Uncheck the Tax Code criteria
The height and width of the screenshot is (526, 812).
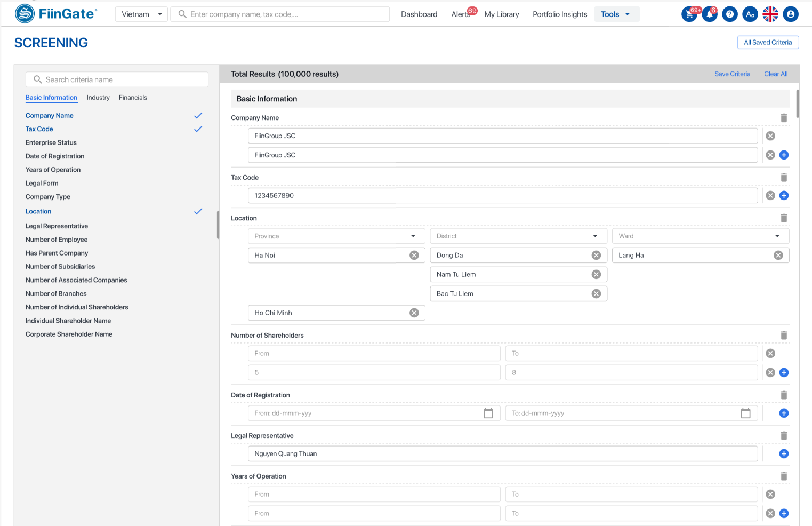click(198, 129)
